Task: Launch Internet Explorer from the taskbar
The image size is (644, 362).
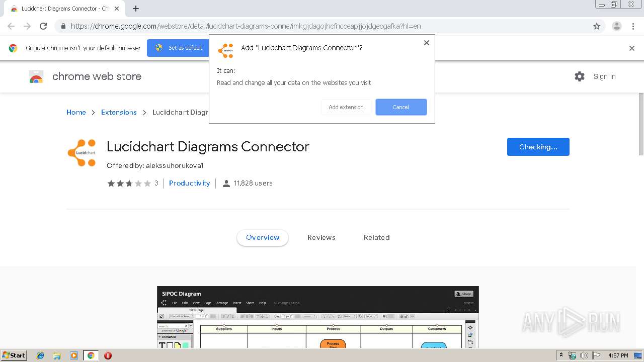Action: coord(40,355)
